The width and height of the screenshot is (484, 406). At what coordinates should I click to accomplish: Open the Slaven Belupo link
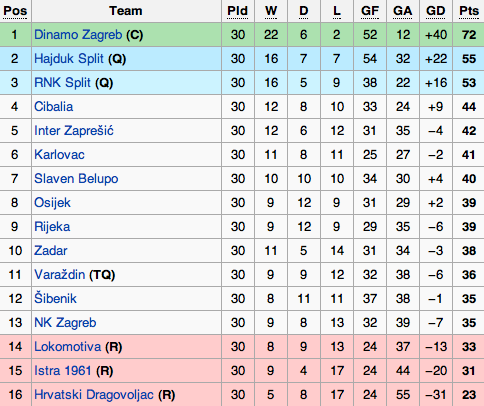[x=76, y=179]
